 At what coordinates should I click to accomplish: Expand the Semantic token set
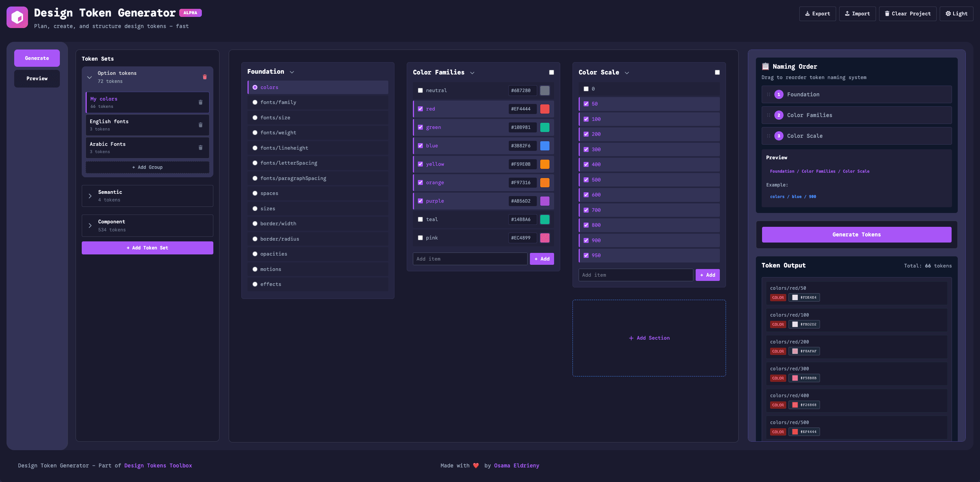(x=90, y=196)
